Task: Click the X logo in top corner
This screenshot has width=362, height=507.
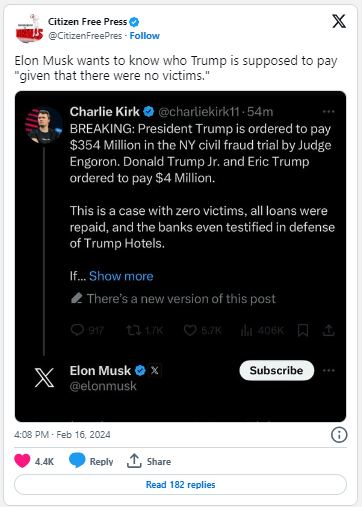Action: (339, 21)
